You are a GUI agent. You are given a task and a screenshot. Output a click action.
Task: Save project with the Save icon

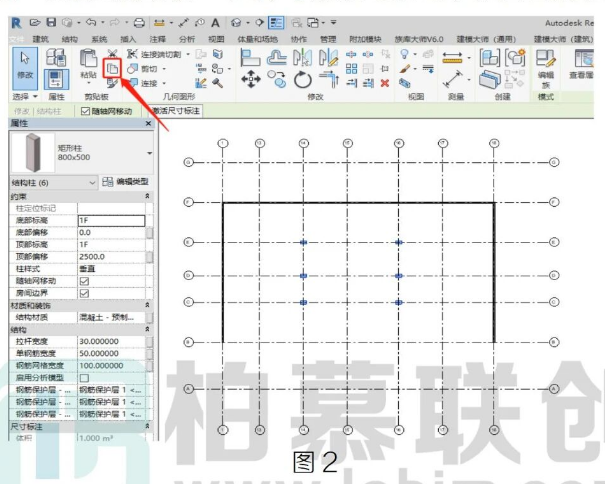click(51, 22)
